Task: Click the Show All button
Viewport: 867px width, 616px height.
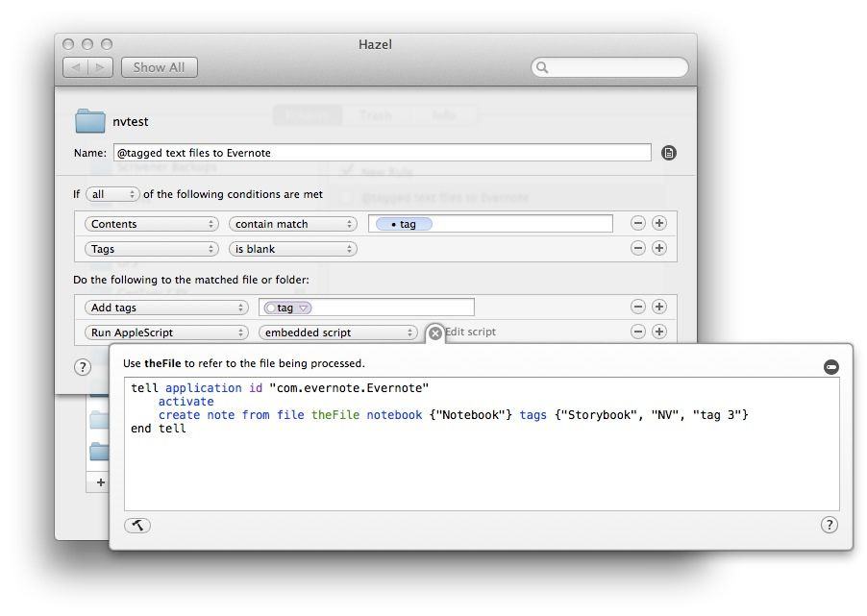Action: (159, 67)
